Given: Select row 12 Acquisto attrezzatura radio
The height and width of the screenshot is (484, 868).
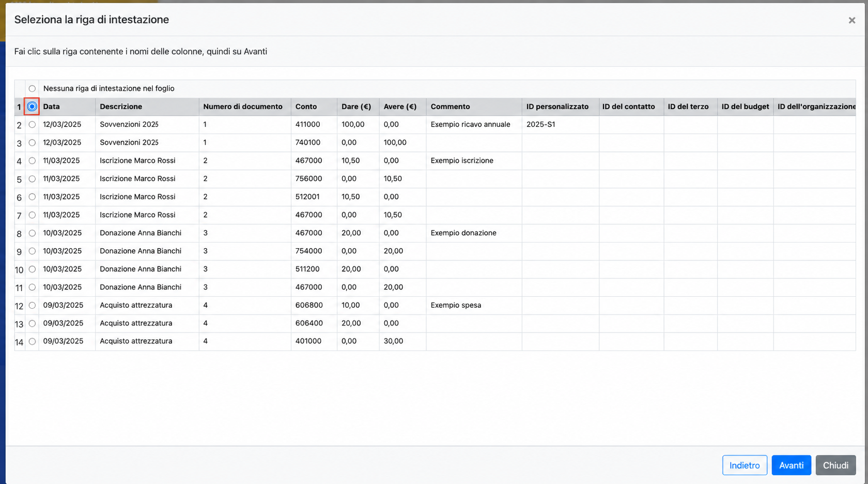Looking at the screenshot, I should click(x=32, y=306).
